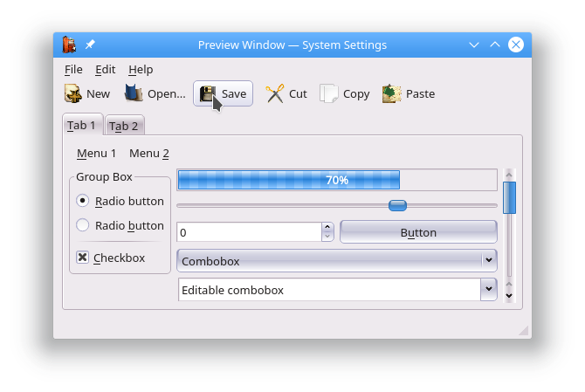Click the push button labeled Button

[418, 232]
